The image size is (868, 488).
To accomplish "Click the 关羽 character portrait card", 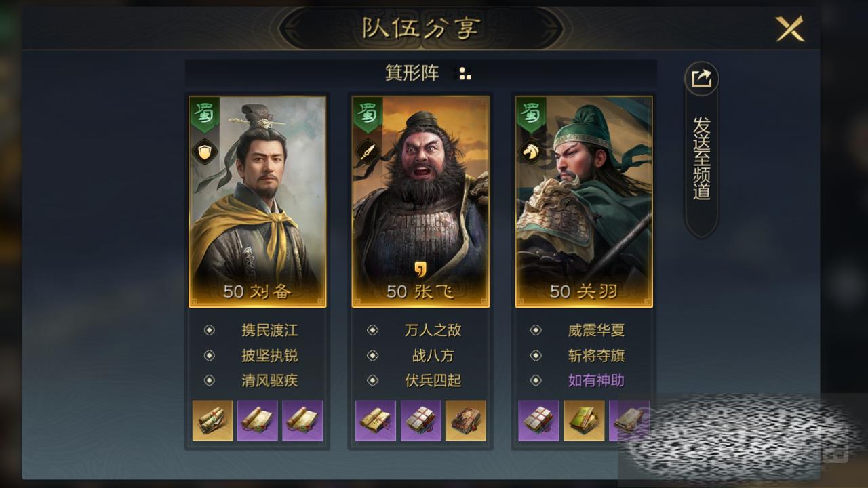I will (584, 201).
